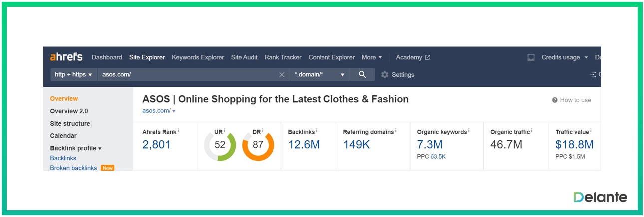Click the ASOS page title heading

[x=276, y=99]
